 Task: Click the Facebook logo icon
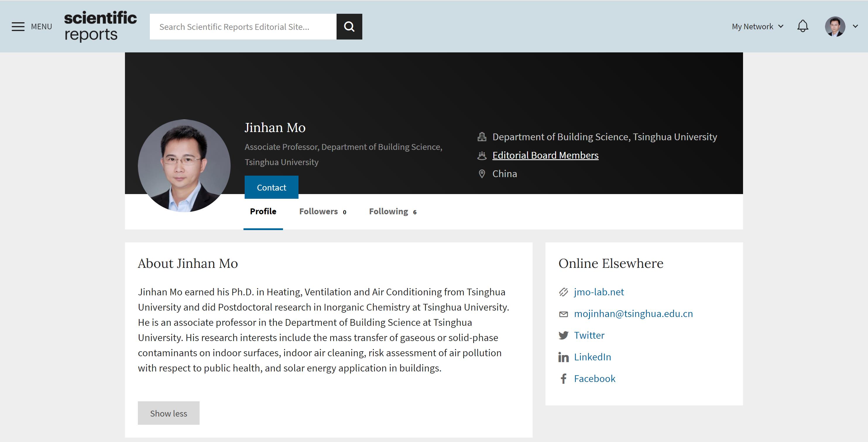pos(563,378)
